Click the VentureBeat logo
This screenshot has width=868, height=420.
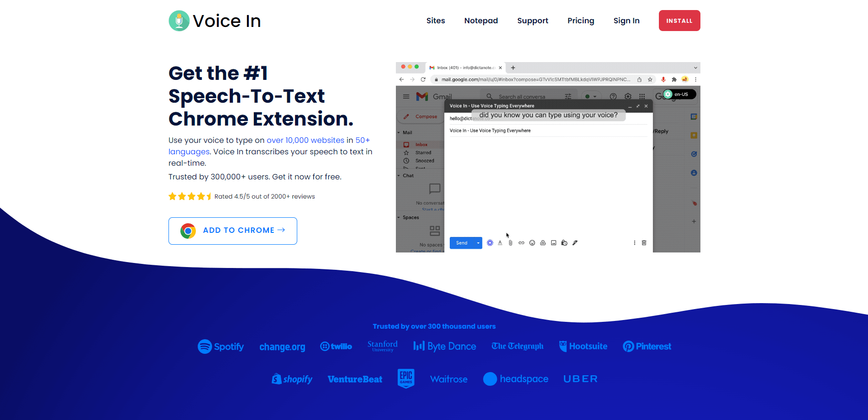pos(355,379)
